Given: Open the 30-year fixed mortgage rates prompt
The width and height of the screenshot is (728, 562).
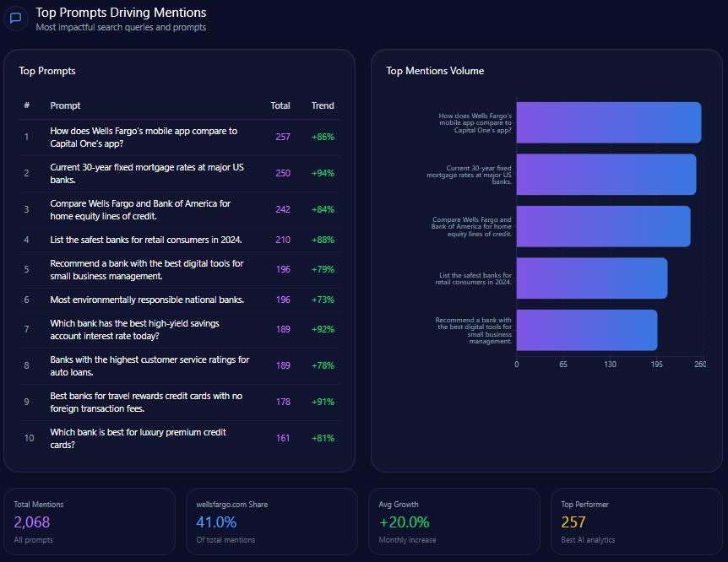Looking at the screenshot, I should (x=147, y=173).
